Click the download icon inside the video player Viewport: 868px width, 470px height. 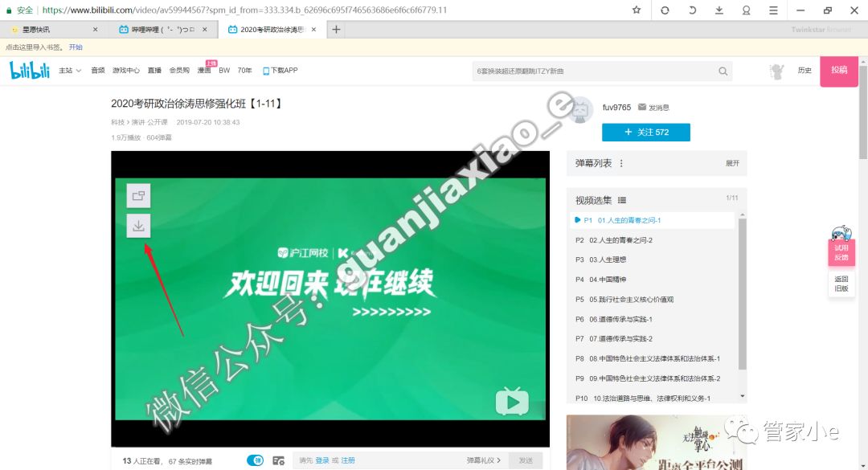tap(138, 226)
